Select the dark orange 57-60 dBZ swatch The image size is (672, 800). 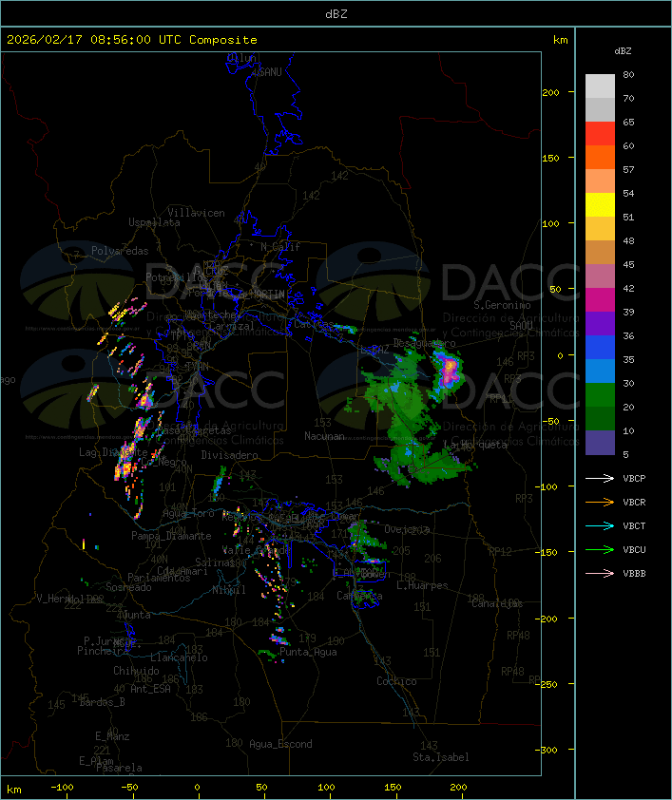(600, 157)
